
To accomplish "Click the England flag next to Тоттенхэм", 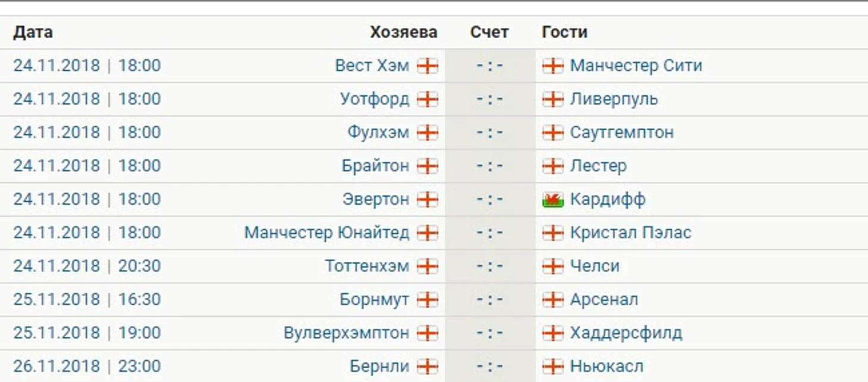I will point(427,265).
